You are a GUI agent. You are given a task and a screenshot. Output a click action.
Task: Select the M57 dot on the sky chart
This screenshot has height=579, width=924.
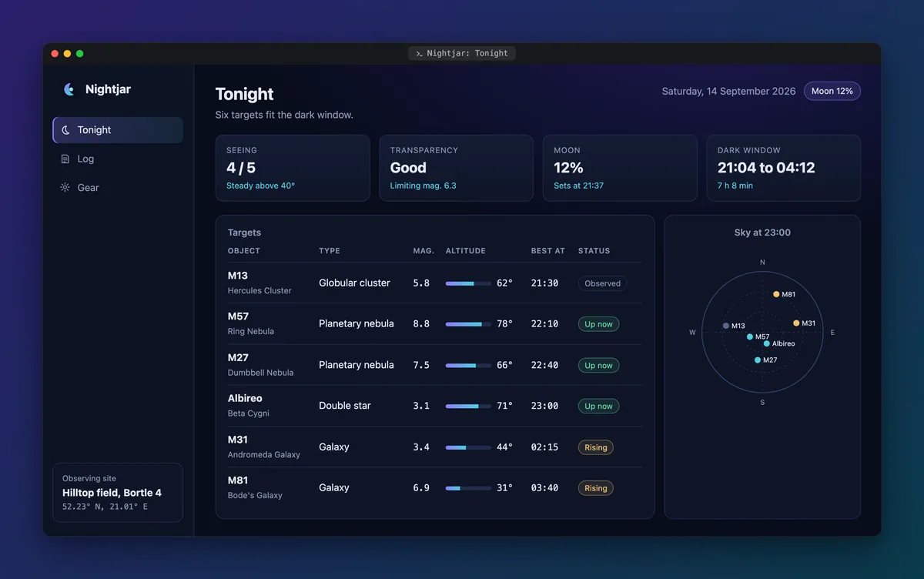(x=750, y=336)
